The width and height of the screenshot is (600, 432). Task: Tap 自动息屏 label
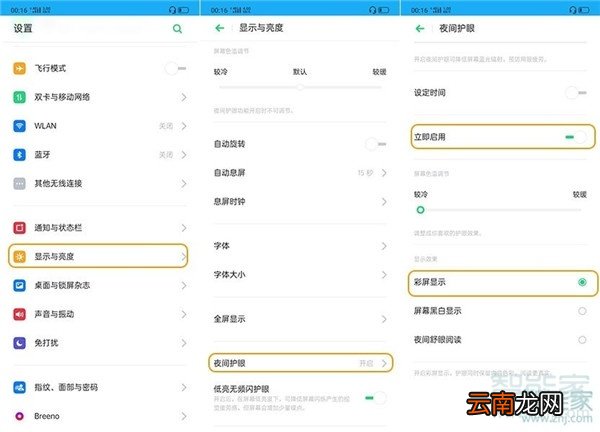[x=229, y=173]
